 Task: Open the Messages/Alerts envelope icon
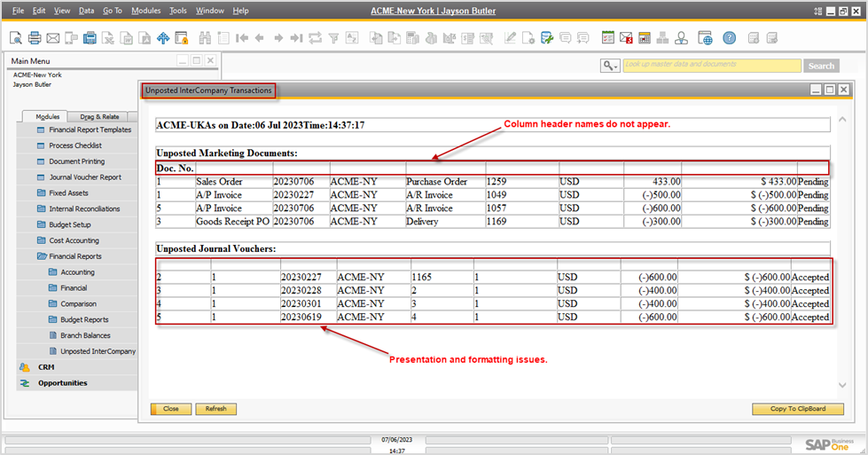point(627,38)
